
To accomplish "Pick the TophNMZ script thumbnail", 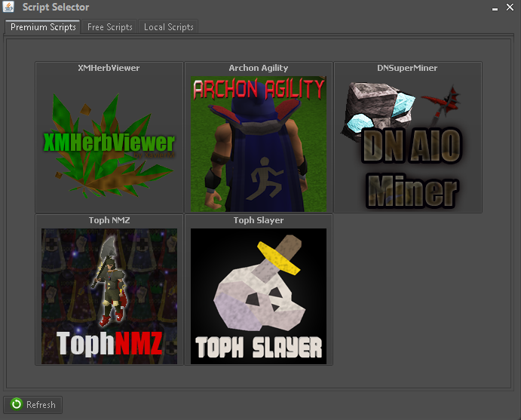I will (109, 296).
